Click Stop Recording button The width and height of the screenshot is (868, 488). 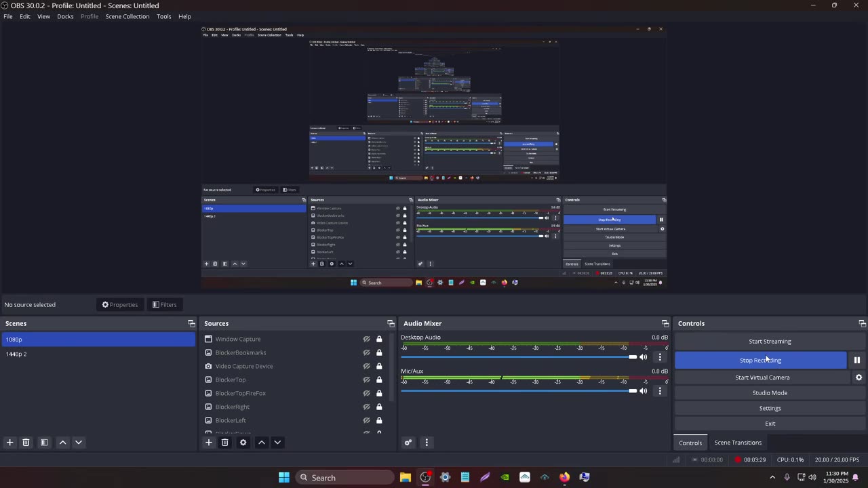tap(760, 361)
